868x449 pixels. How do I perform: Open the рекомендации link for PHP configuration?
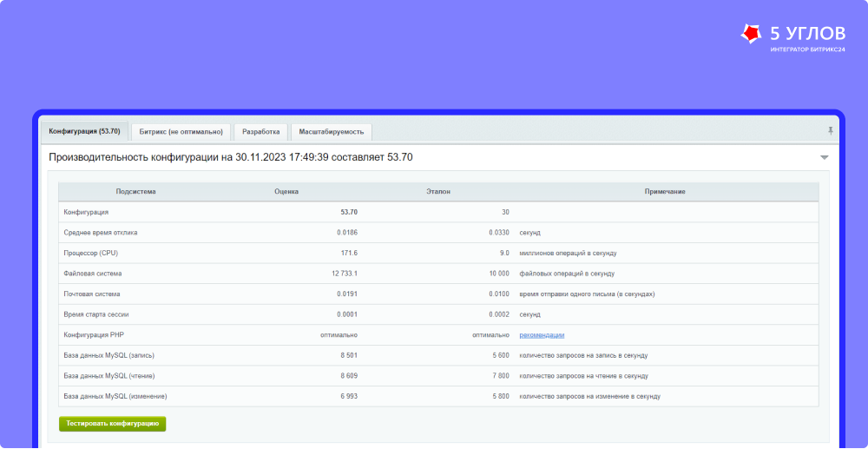(542, 334)
